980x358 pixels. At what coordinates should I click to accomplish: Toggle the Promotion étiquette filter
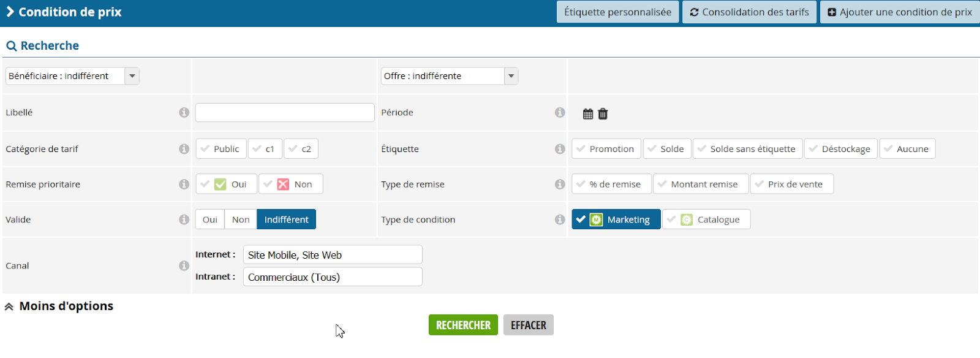606,149
